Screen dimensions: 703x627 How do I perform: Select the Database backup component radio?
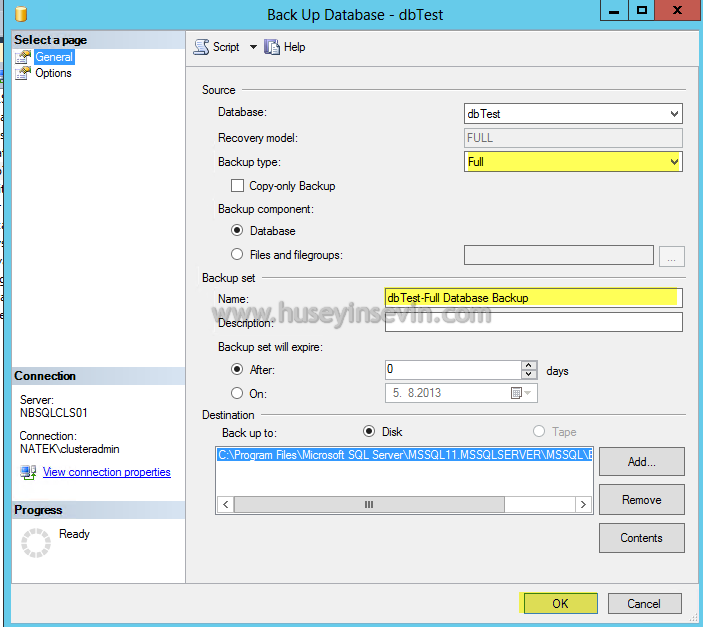point(237,231)
